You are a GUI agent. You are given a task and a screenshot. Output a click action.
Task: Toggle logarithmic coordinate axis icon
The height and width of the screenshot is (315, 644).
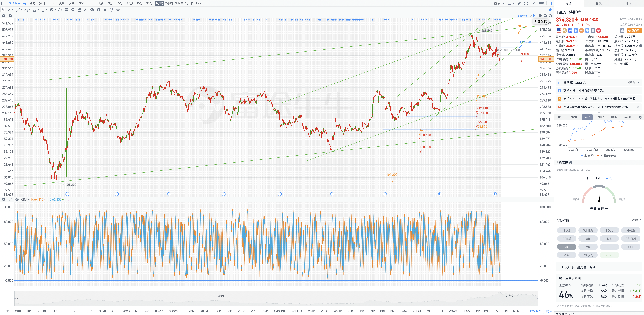pyautogui.click(x=535, y=16)
